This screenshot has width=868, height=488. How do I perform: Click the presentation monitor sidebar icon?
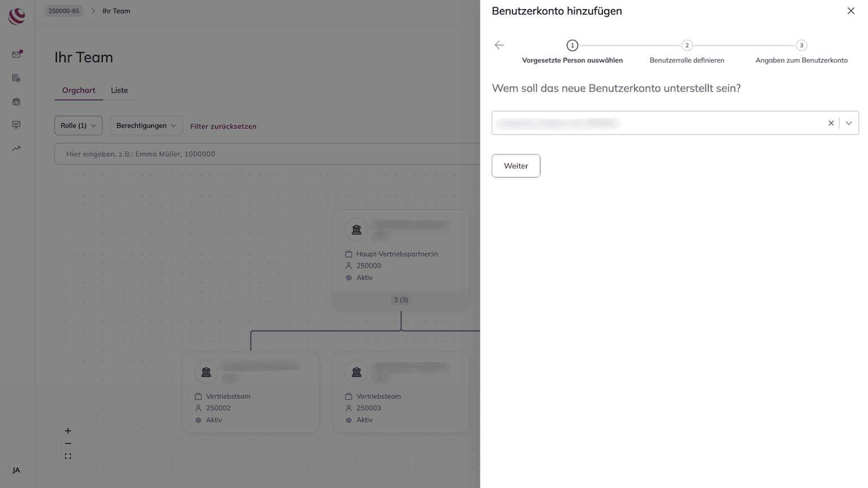click(16, 125)
